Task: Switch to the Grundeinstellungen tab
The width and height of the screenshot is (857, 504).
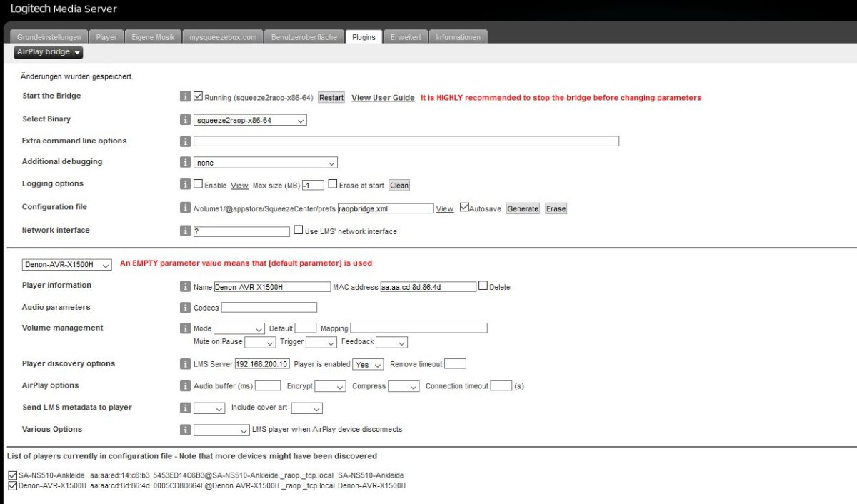Action: click(x=49, y=37)
